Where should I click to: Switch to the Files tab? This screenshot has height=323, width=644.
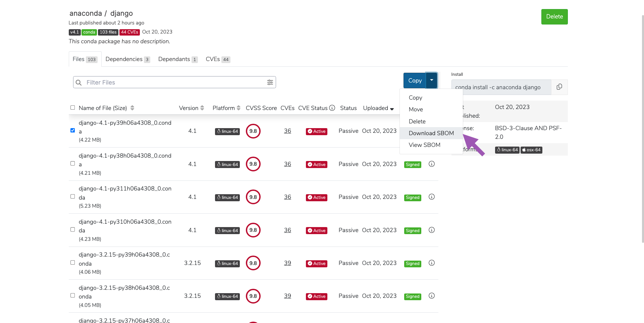tap(85, 59)
